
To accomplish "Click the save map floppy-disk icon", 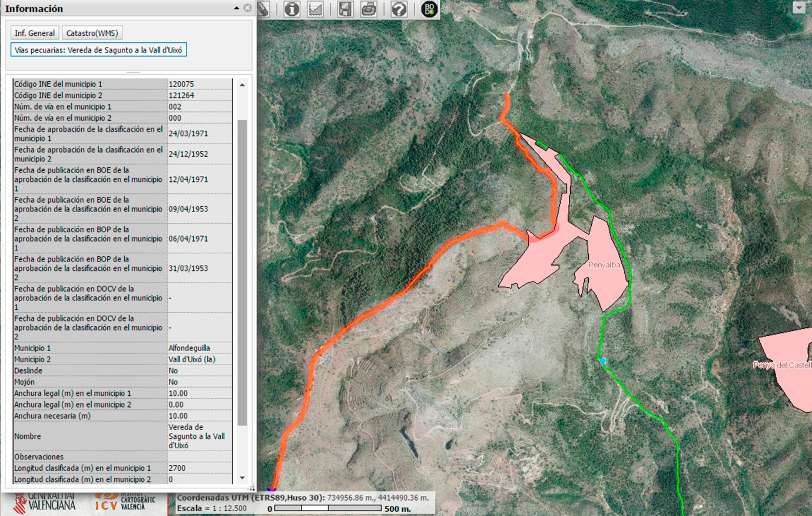I will click(x=345, y=9).
